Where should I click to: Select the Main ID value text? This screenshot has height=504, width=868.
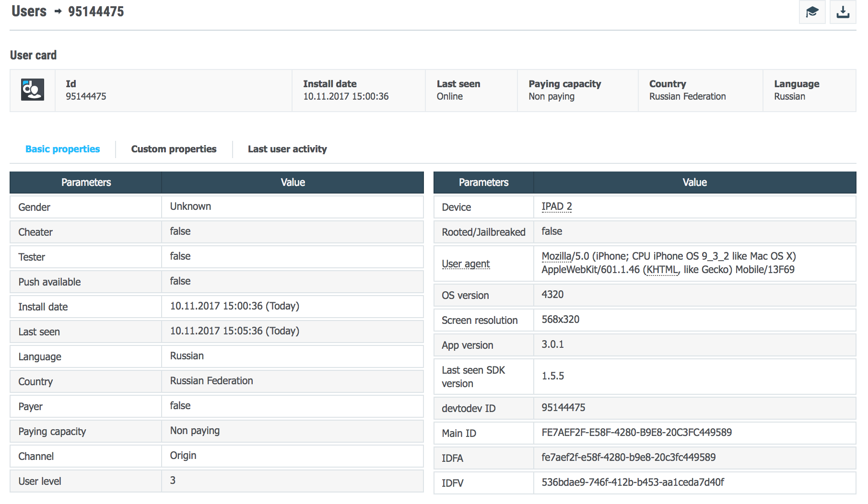(x=636, y=433)
